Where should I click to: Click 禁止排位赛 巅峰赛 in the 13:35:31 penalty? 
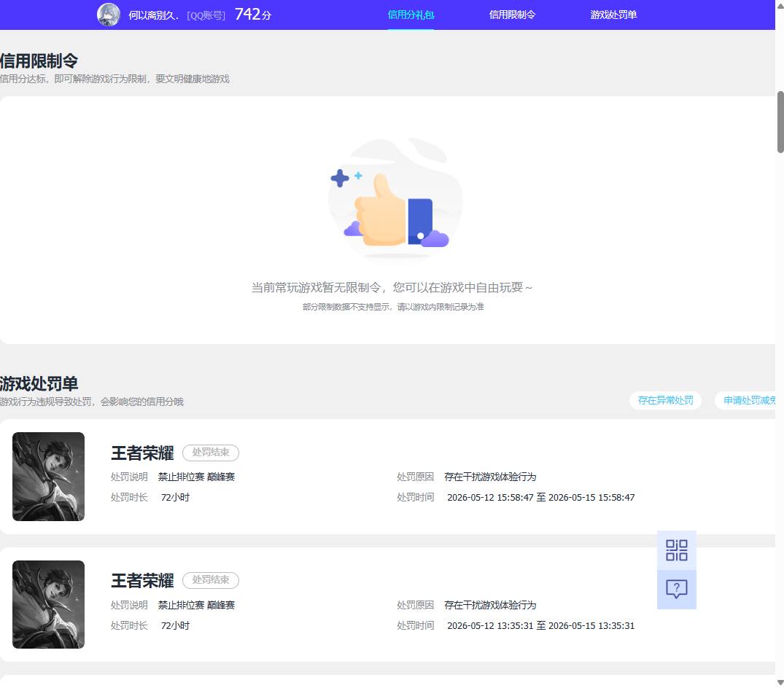(196, 605)
